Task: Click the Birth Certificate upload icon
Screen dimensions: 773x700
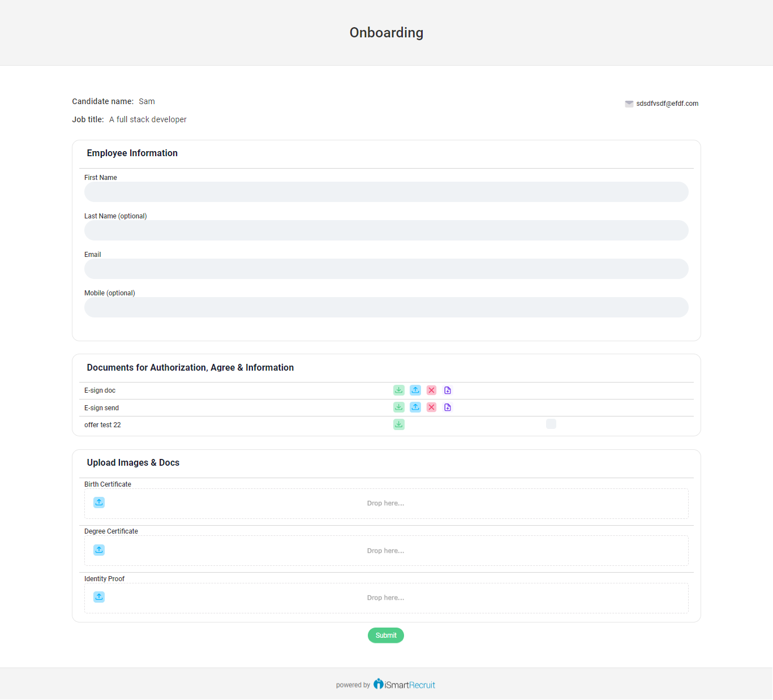Action: (x=99, y=503)
